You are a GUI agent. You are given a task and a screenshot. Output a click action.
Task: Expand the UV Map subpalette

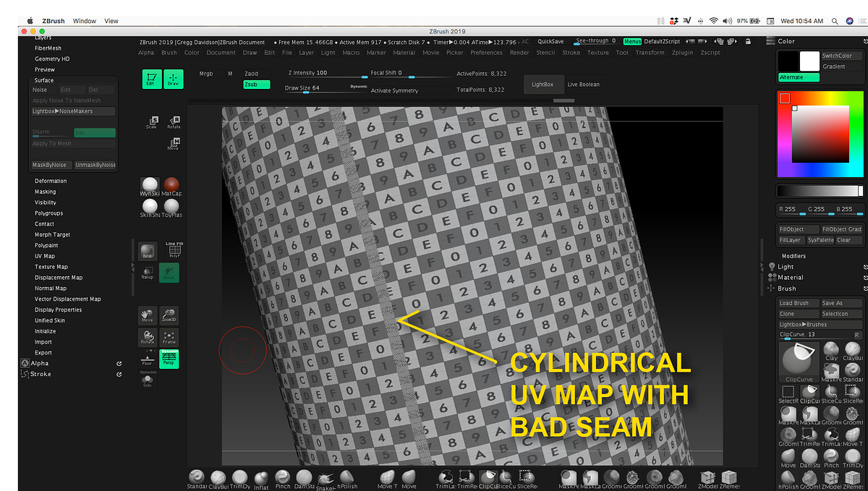click(45, 256)
